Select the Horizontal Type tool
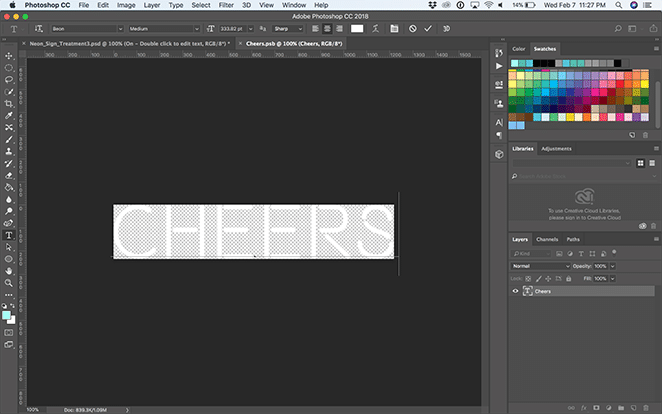The height and width of the screenshot is (414, 662). (x=9, y=236)
